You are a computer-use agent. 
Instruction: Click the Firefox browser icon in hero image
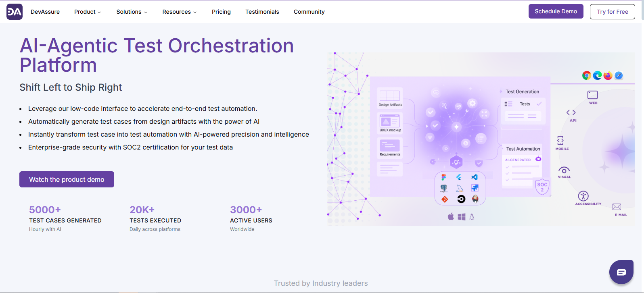(608, 75)
